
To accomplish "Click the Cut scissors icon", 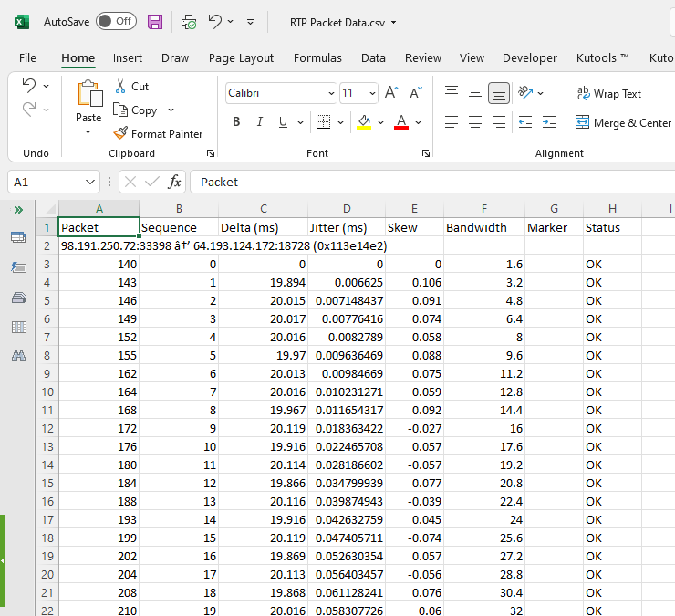I will click(120, 86).
